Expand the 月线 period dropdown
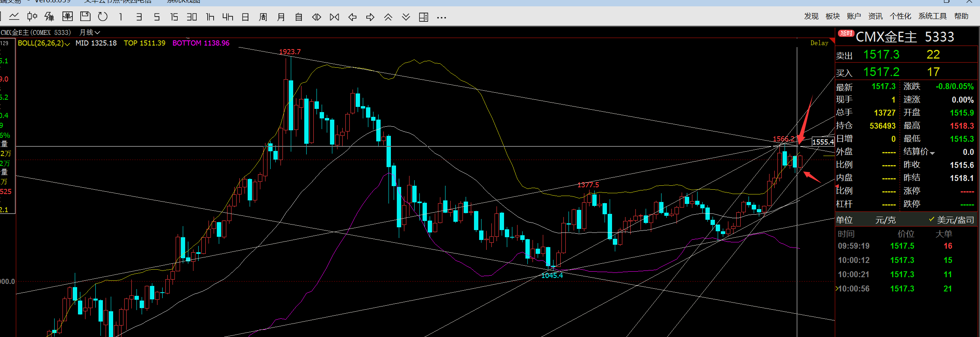The height and width of the screenshot is (337, 980). (90, 32)
